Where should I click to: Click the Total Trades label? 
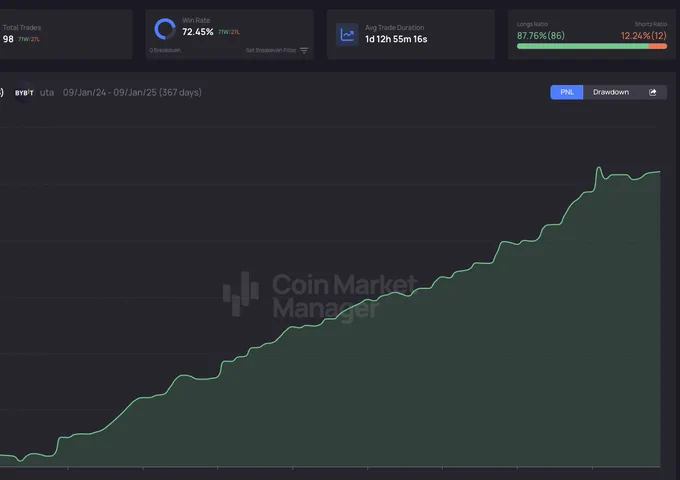click(x=22, y=27)
